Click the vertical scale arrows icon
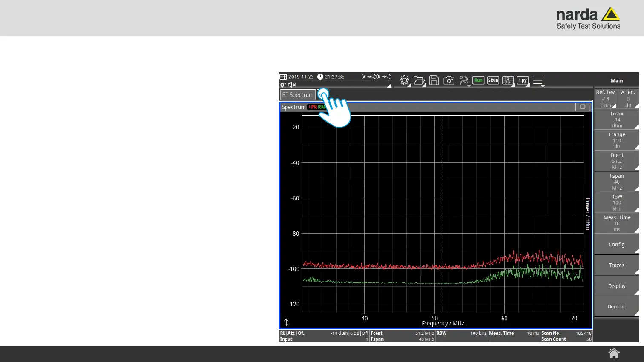 tap(286, 322)
